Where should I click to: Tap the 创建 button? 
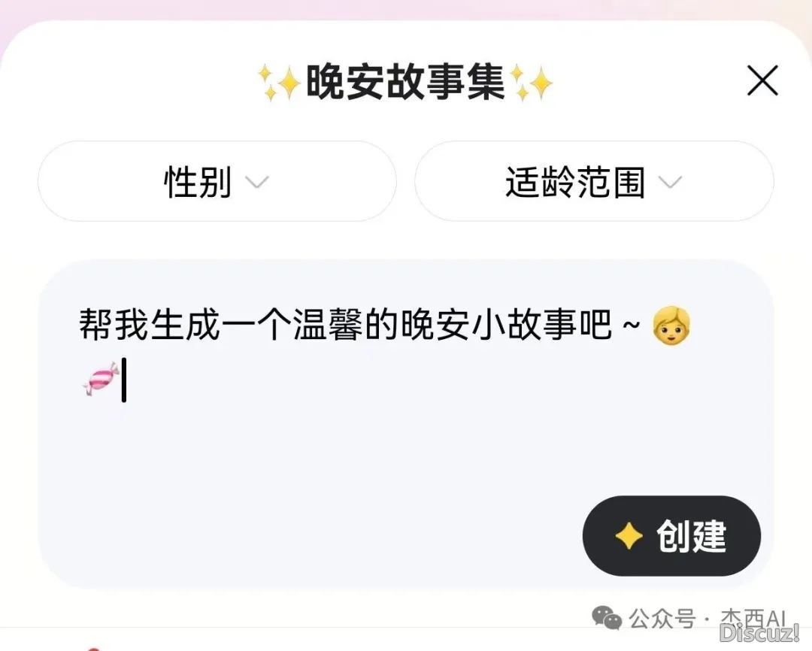[x=671, y=535]
